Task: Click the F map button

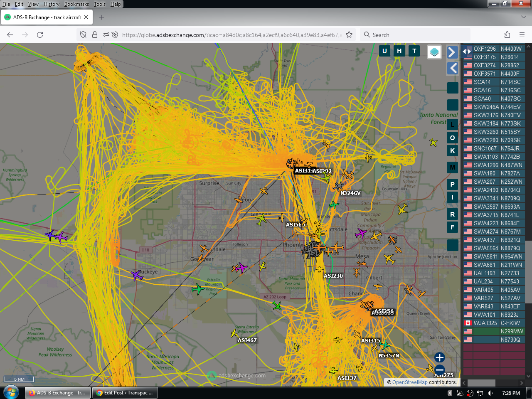Action: point(453,227)
